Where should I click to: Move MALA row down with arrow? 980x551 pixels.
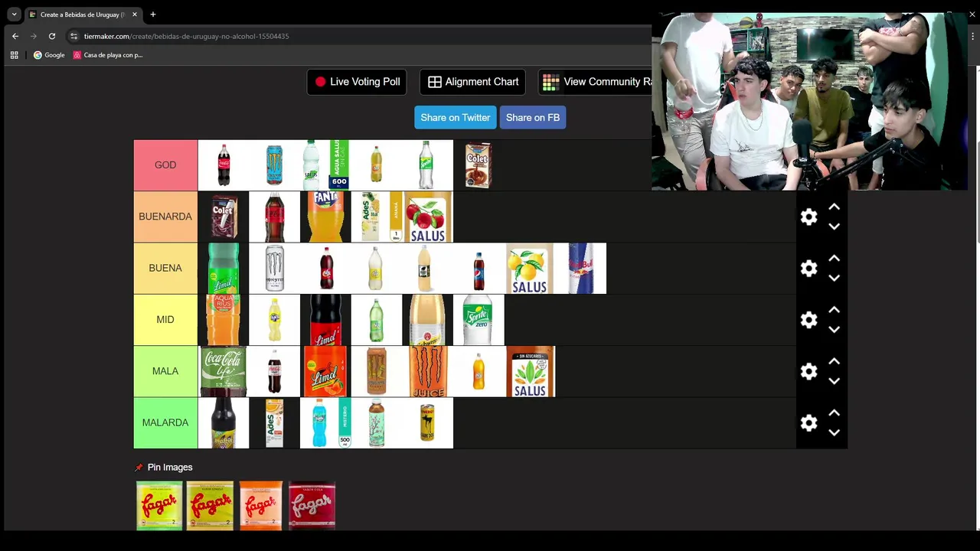[x=835, y=381]
